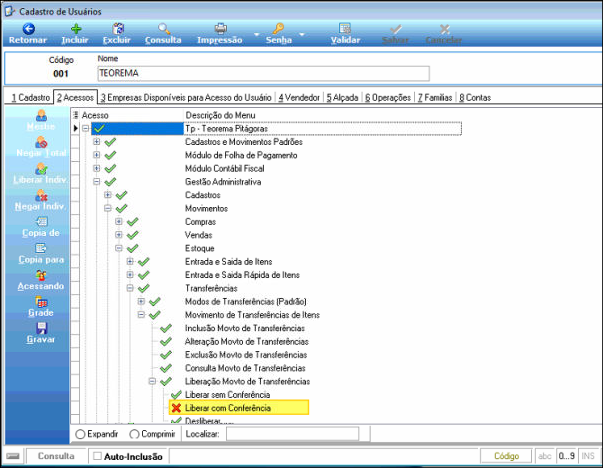This screenshot has height=468, width=604.
Task: Collapse the Estoque tree node
Action: [119, 248]
